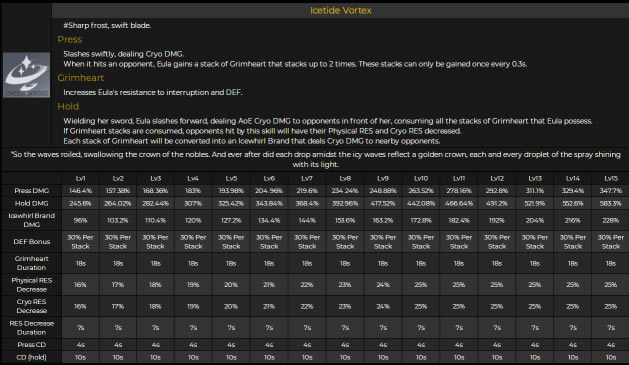The width and height of the screenshot is (629, 365).
Task: Click the RES Decrease Duration row label
Action: pyautogui.click(x=32, y=328)
